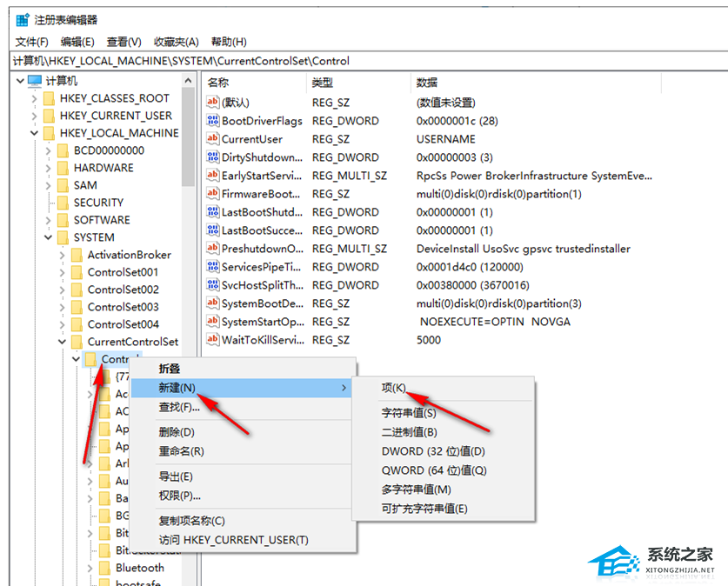Open the 查看(V) menu
The height and width of the screenshot is (586, 728).
click(x=123, y=41)
